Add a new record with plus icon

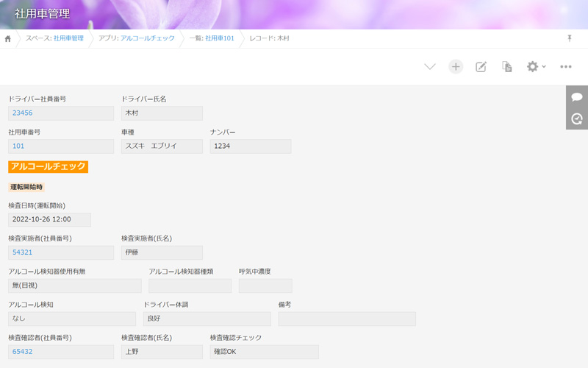point(456,67)
